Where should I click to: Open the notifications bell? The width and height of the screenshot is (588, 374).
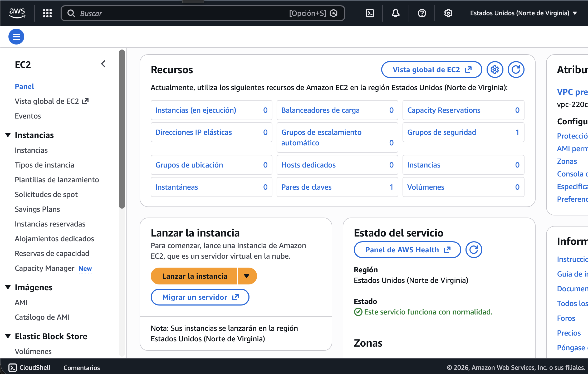point(395,13)
